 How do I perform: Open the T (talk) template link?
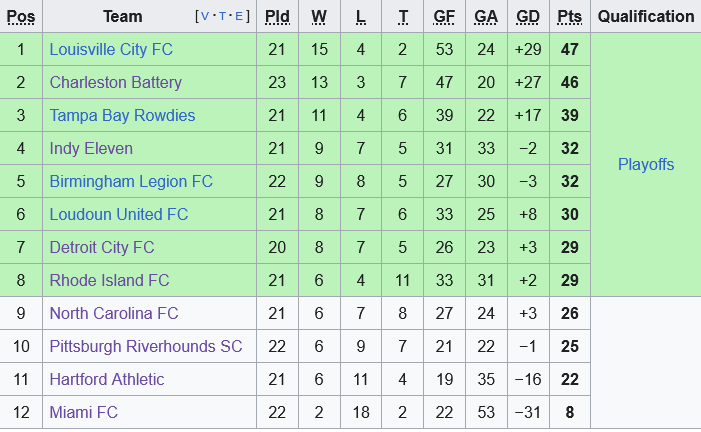(x=220, y=17)
